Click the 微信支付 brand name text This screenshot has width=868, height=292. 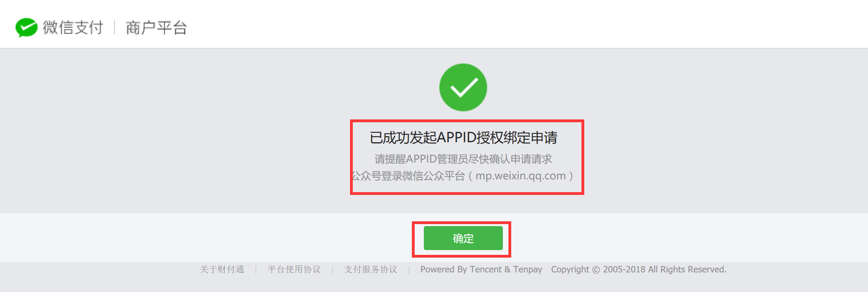(x=73, y=28)
